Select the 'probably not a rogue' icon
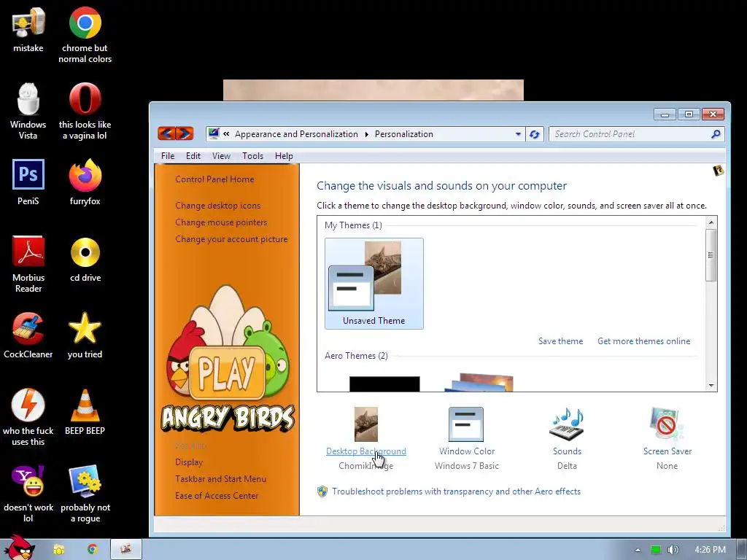The image size is (747, 560). (85, 494)
